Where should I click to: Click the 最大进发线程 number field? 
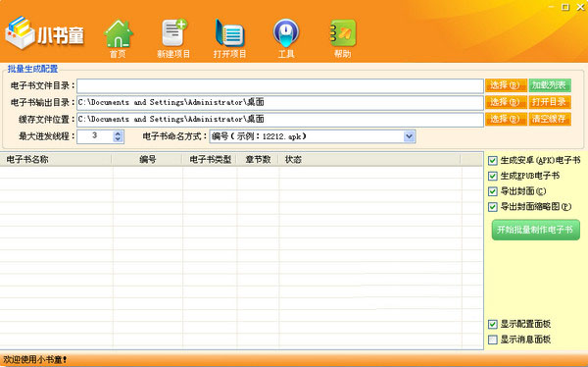point(95,136)
